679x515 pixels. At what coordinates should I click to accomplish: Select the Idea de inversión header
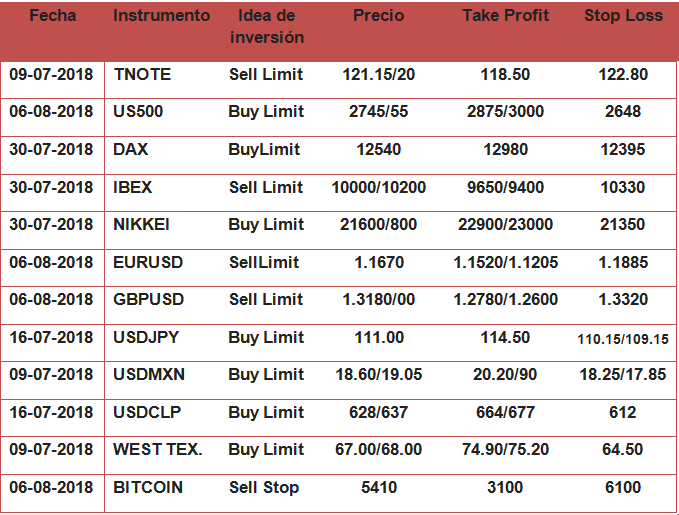click(x=266, y=27)
